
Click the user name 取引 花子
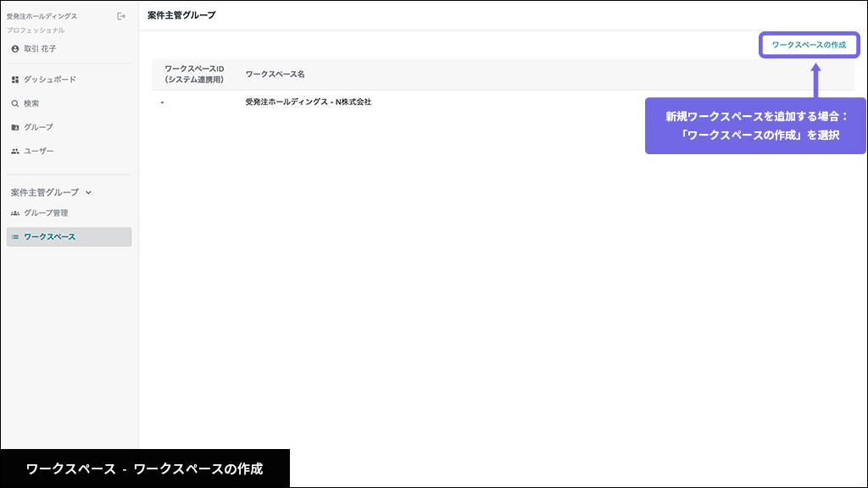[x=40, y=48]
